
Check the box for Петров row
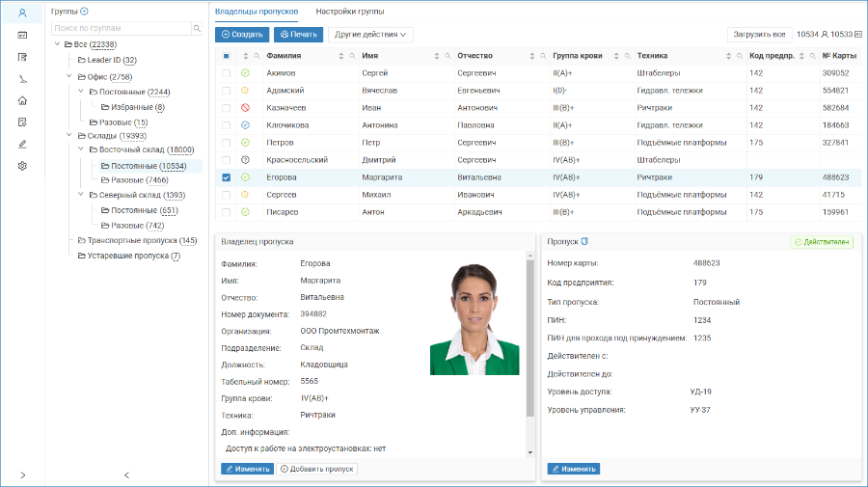pyautogui.click(x=226, y=143)
